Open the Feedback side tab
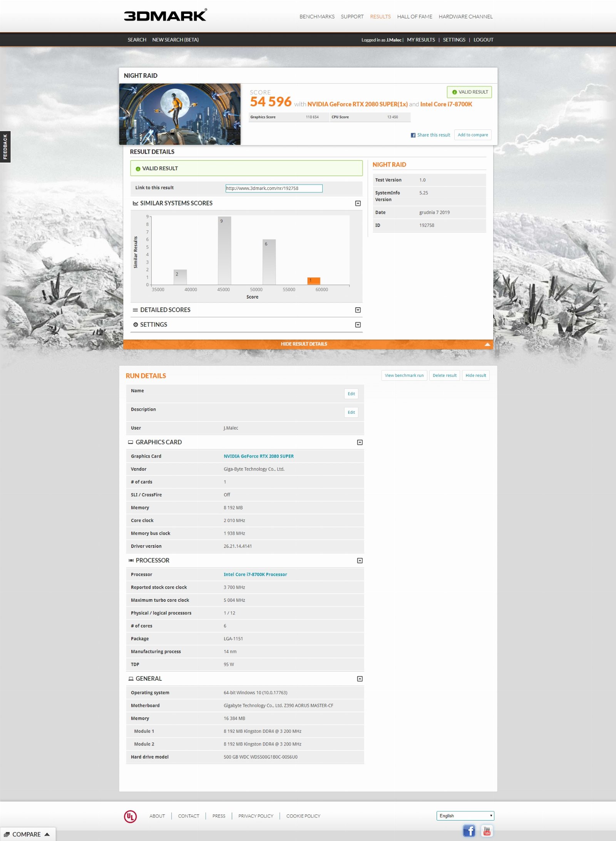This screenshot has height=841, width=616. click(5, 146)
